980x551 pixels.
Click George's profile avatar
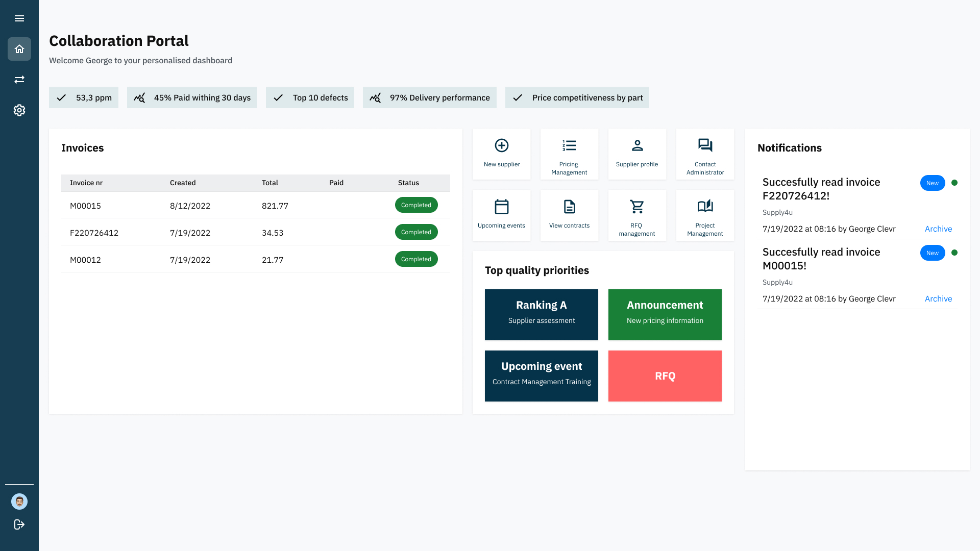[19, 502]
